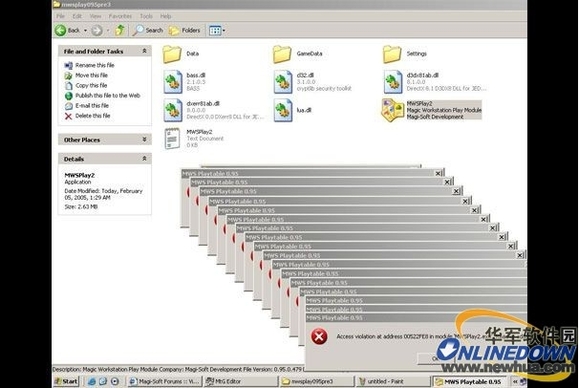Expand the Other Places panel
The width and height of the screenshot is (579, 388).
[x=144, y=140]
